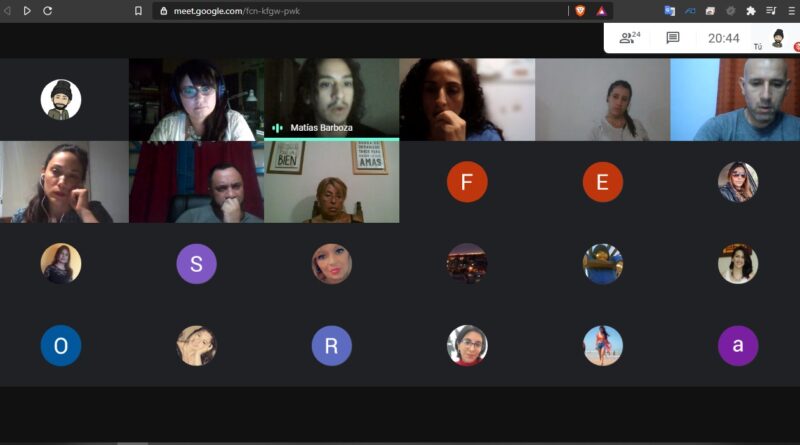The height and width of the screenshot is (445, 800).
Task: Open the Google Translate extension icon
Action: coord(669,11)
